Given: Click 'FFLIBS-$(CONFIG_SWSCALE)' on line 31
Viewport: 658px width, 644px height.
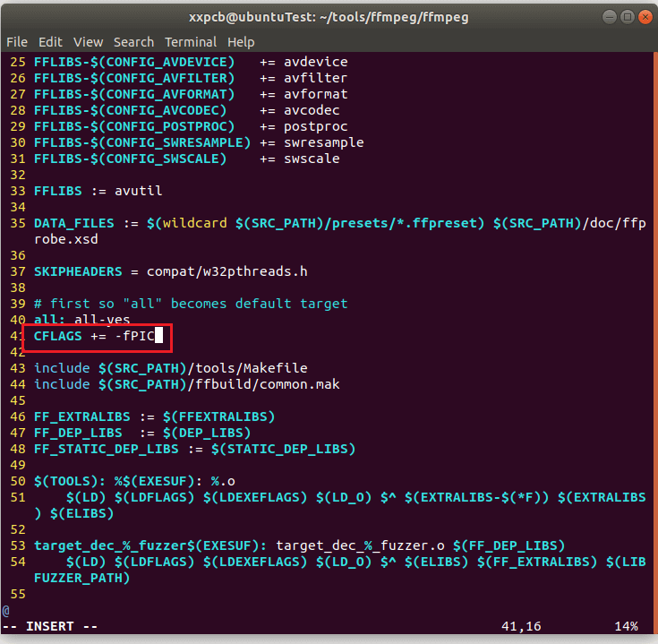Looking at the screenshot, I should [x=130, y=159].
